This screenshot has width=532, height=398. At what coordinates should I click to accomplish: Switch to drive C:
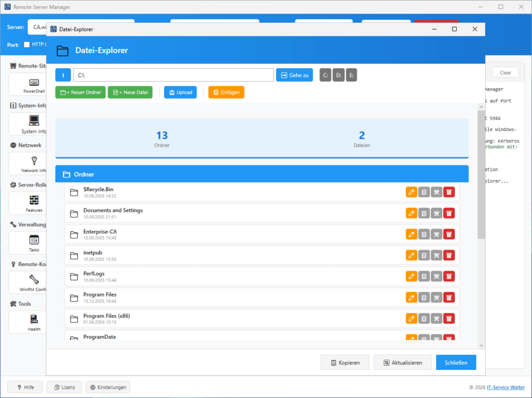[x=325, y=75]
